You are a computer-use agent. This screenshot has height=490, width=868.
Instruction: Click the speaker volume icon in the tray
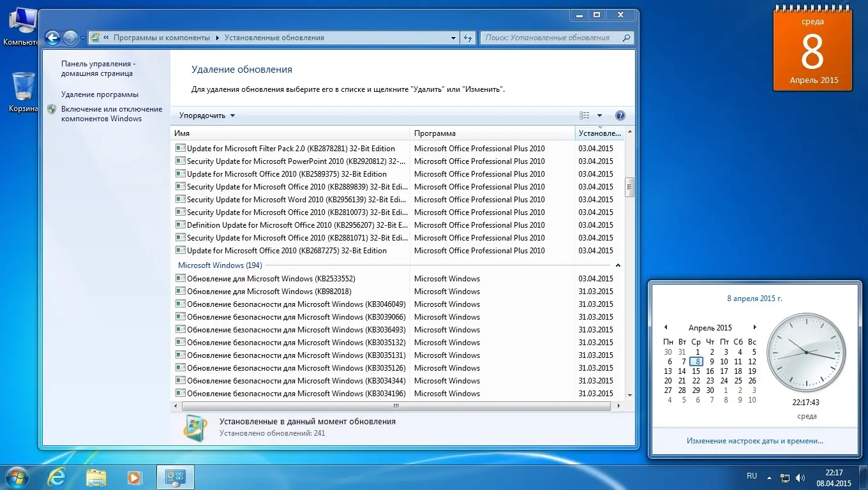point(800,477)
